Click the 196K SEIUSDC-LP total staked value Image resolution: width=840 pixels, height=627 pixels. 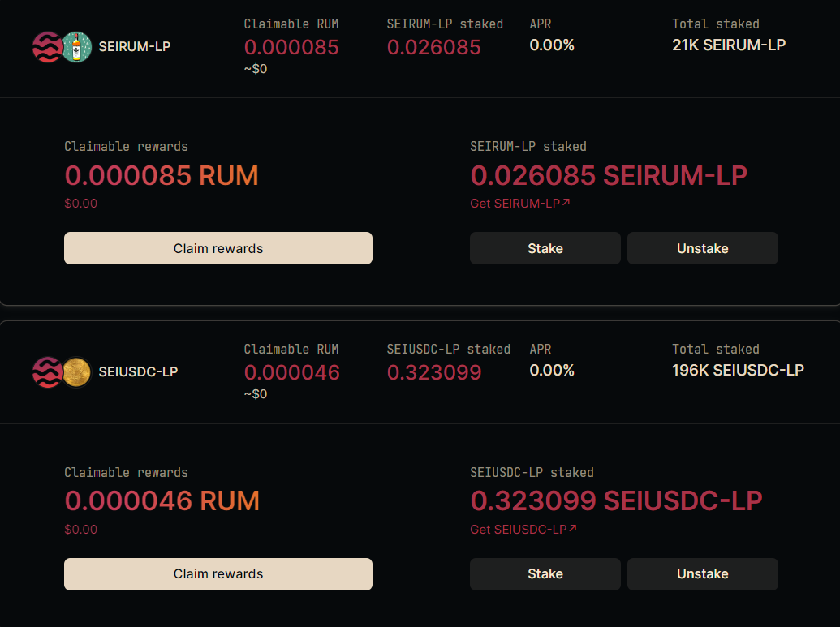(x=738, y=370)
